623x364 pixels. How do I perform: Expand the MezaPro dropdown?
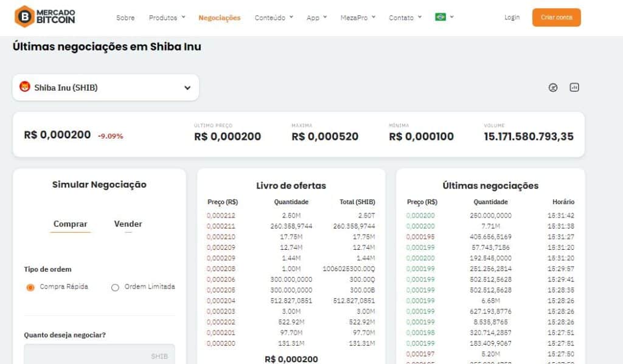[x=358, y=18]
